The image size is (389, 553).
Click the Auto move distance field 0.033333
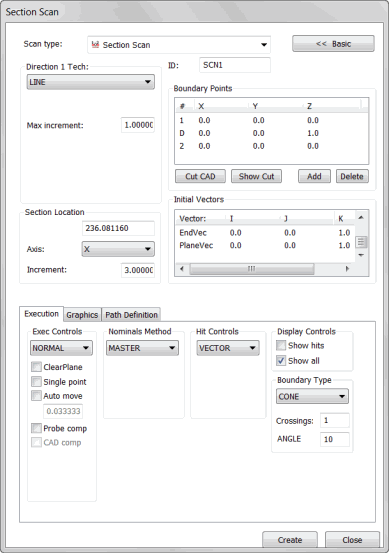point(63,411)
